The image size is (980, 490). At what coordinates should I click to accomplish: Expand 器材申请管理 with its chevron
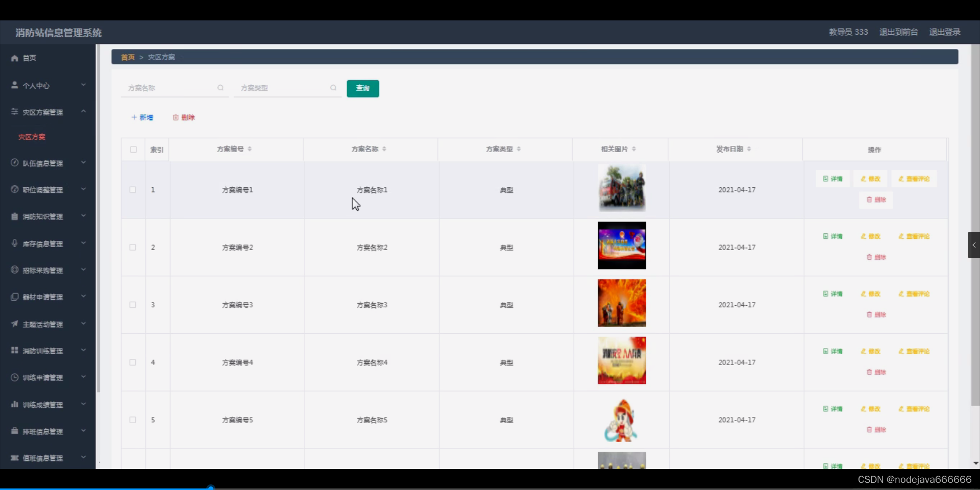83,296
